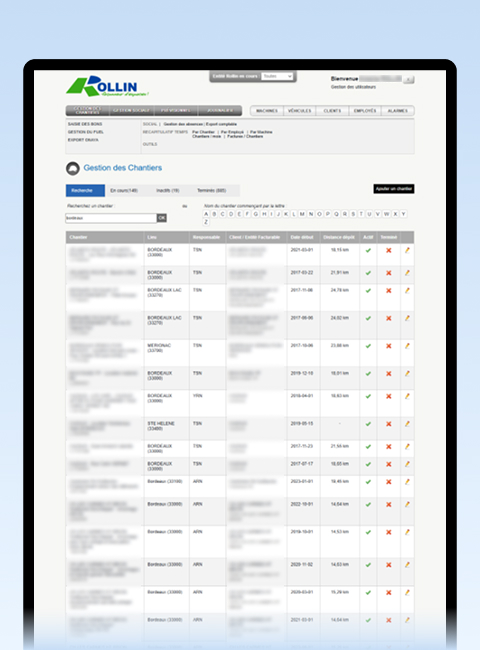
Task: Open the Gestion des absences link
Action: coord(183,124)
